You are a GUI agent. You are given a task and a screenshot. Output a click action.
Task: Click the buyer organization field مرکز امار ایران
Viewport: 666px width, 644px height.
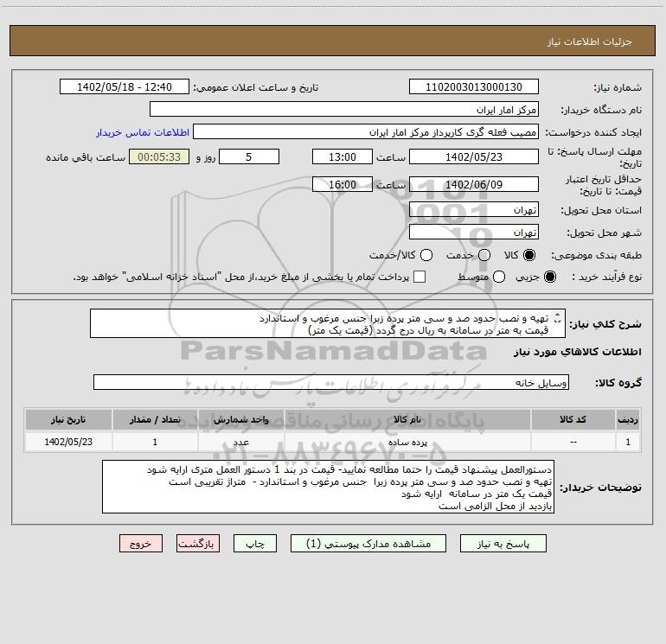344,110
